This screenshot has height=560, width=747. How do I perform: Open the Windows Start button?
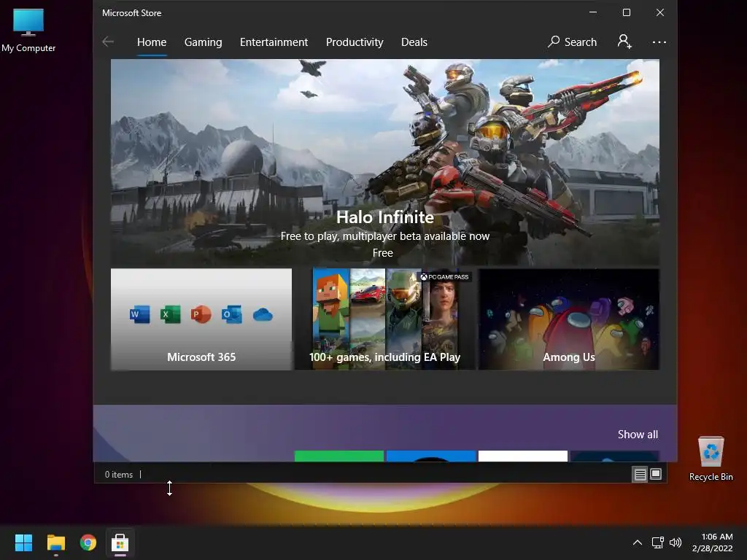[23, 542]
